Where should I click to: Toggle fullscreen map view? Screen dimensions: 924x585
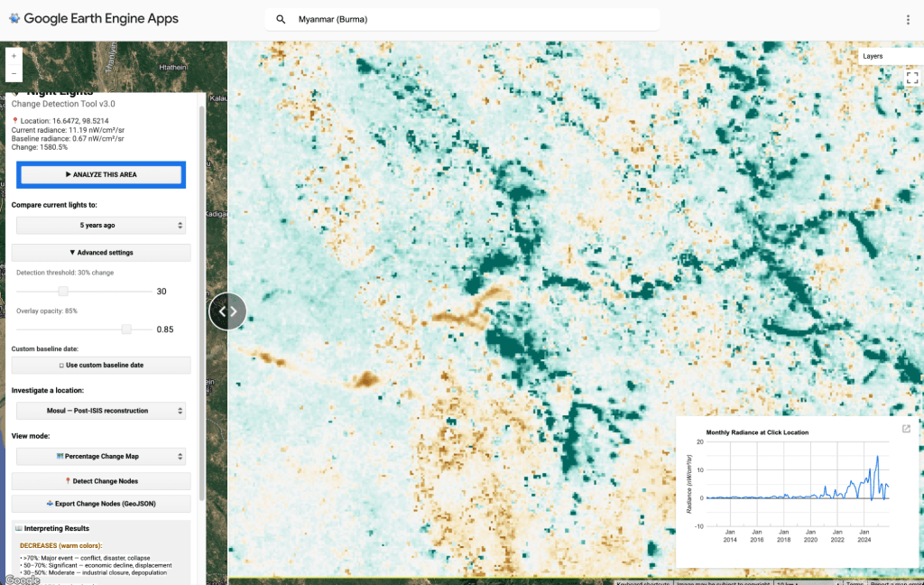tap(912, 78)
